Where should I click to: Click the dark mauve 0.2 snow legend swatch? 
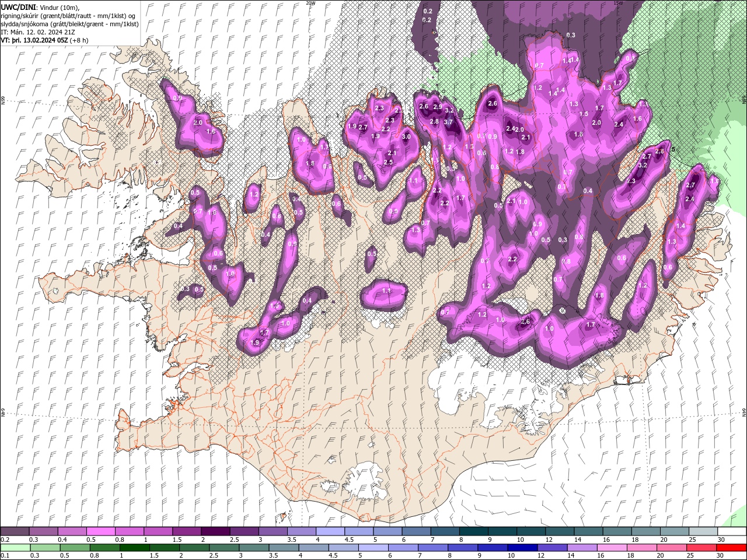15,531
